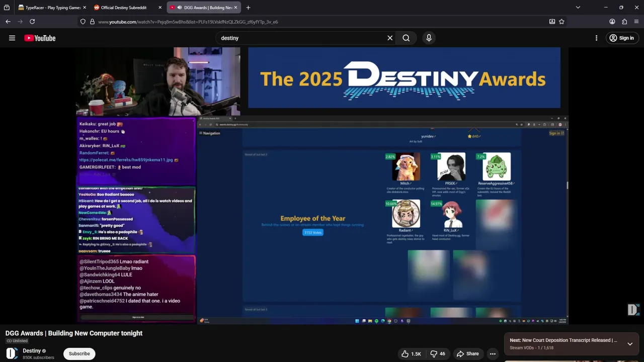Start voice search with the microphone
Image resolution: width=644 pixels, height=362 pixels.
click(429, 38)
